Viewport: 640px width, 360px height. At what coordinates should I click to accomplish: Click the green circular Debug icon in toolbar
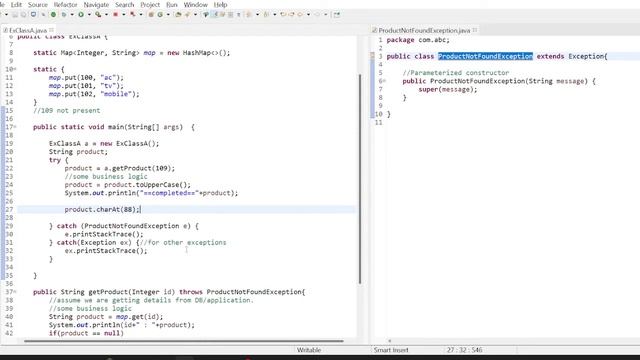click(x=53, y=15)
